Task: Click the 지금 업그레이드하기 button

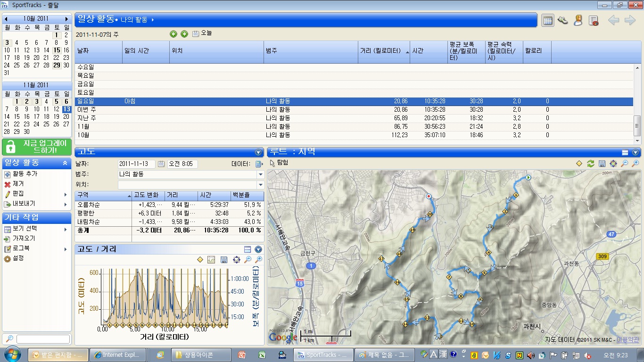Action: pyautogui.click(x=37, y=147)
